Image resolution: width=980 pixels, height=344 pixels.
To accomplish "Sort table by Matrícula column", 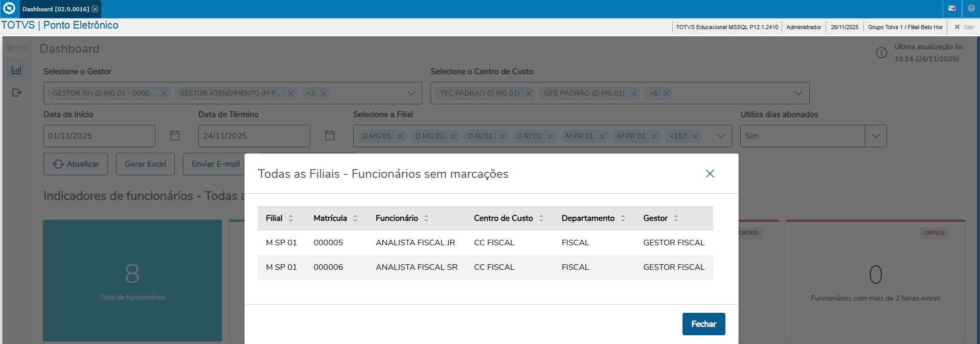I will (x=355, y=218).
